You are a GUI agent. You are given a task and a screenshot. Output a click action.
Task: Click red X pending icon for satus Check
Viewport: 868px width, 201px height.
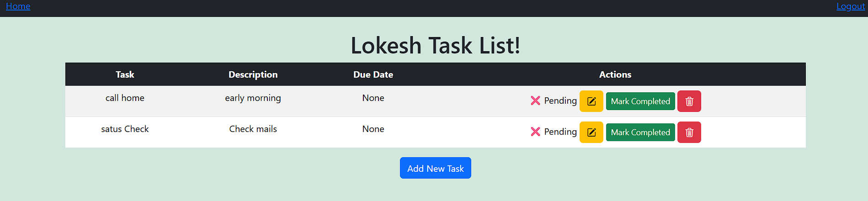[x=535, y=132]
